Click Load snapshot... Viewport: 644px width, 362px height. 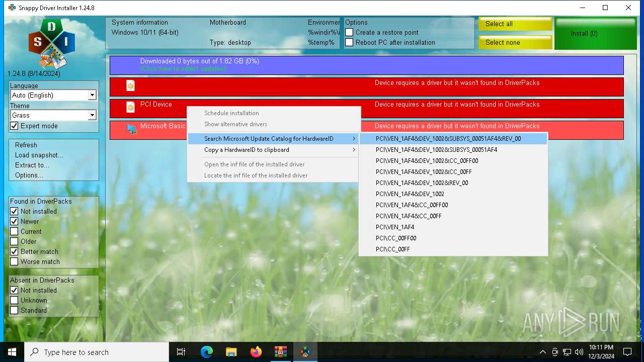click(39, 155)
